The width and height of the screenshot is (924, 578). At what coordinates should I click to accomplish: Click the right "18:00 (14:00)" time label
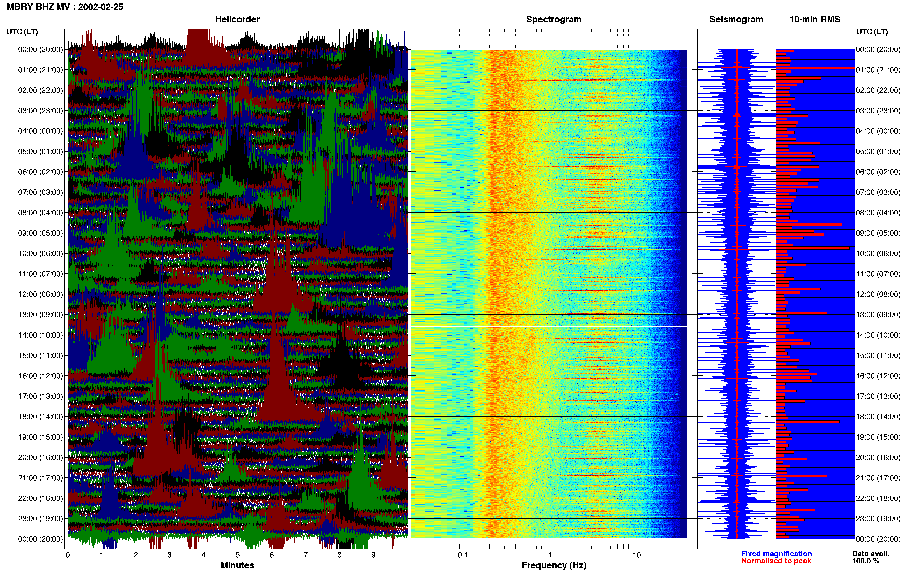tap(878, 417)
